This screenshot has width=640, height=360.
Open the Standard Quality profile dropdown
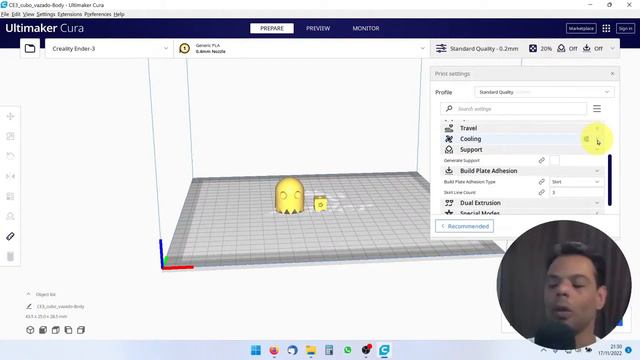click(544, 92)
